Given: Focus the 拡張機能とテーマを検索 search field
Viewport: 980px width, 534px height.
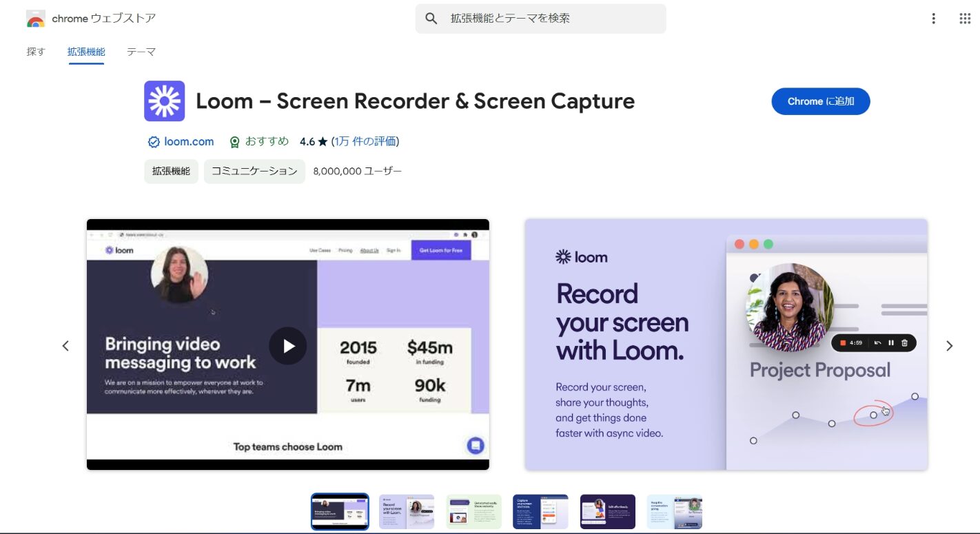Looking at the screenshot, I should (x=541, y=19).
